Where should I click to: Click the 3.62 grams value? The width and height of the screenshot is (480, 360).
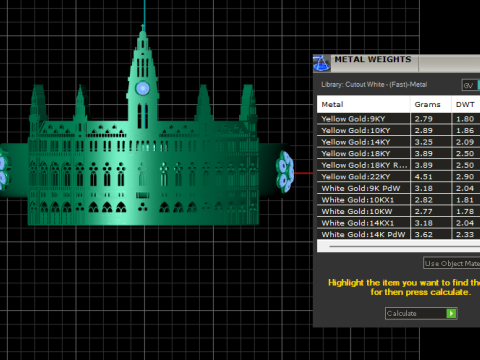point(423,235)
